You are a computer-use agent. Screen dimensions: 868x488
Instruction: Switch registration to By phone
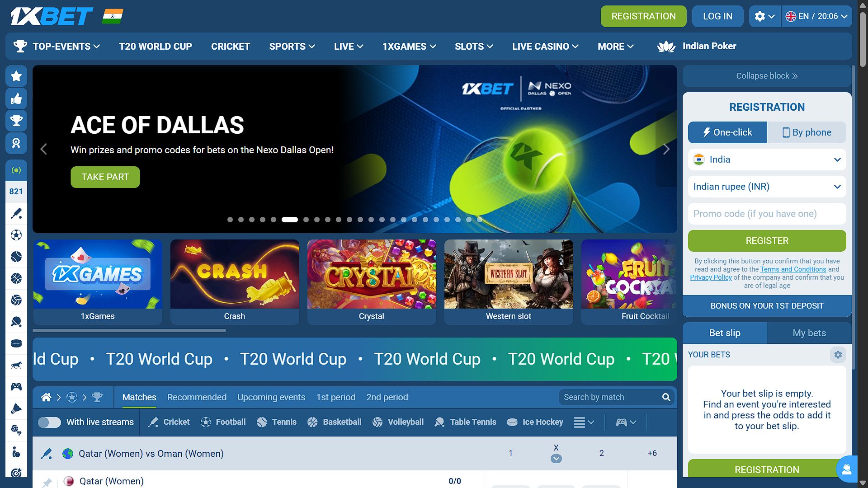(x=807, y=132)
